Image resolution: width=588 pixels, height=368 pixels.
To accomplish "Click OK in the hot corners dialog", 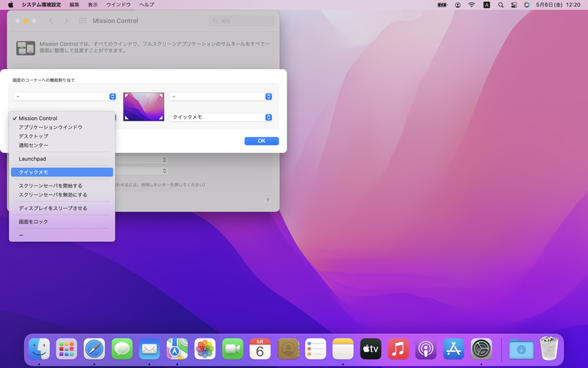I will 262,141.
